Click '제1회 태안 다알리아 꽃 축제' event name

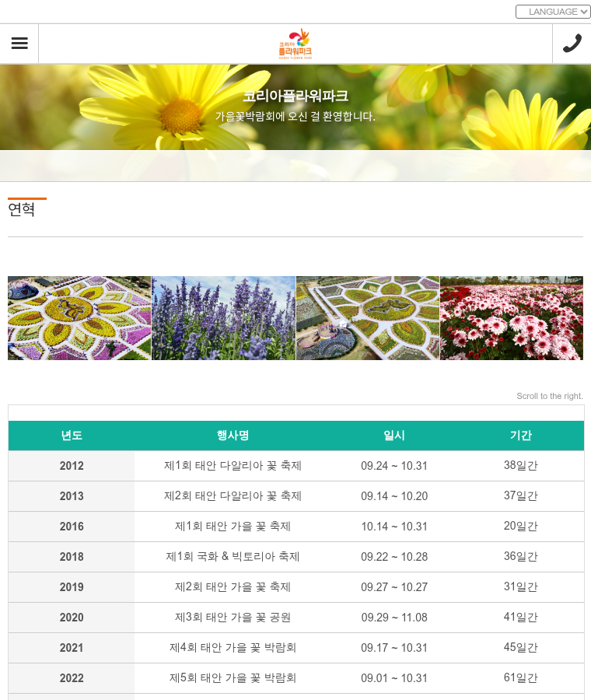pos(233,466)
